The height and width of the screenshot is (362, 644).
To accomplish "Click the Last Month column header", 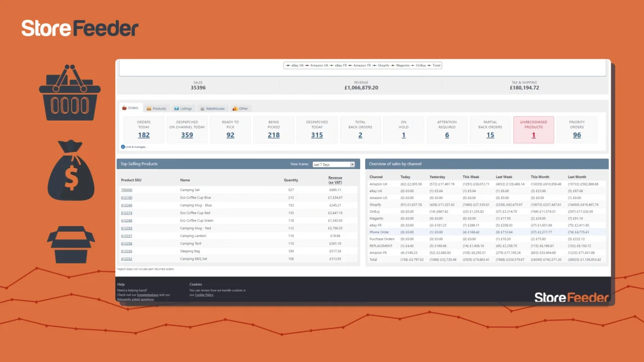I will pyautogui.click(x=577, y=177).
